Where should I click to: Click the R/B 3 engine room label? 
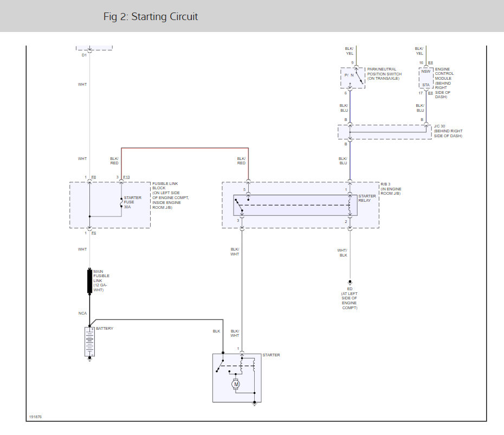click(x=391, y=190)
